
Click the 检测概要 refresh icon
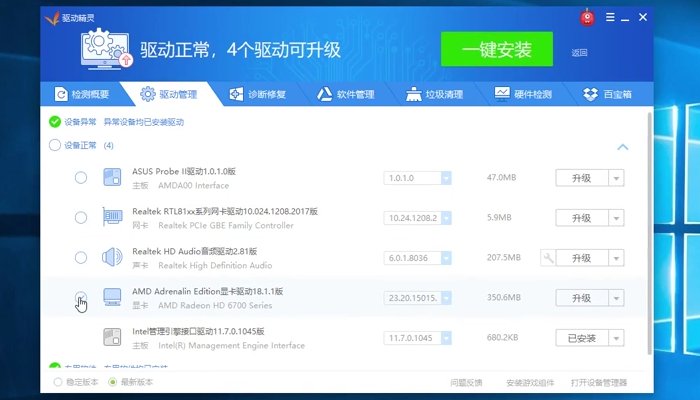tap(61, 94)
